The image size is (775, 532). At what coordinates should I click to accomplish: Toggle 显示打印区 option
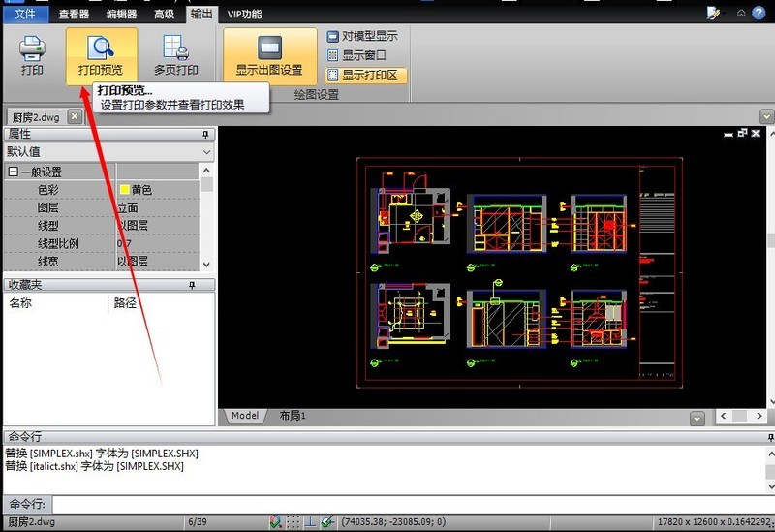366,75
